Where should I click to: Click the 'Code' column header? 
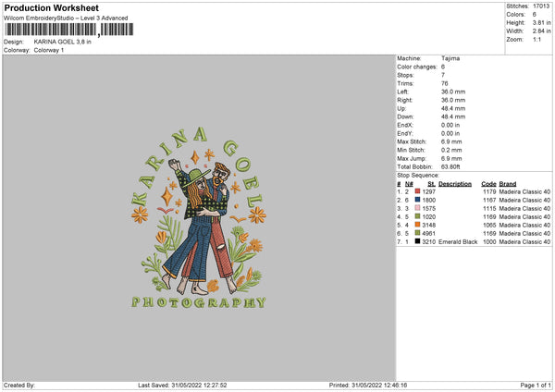(488, 184)
